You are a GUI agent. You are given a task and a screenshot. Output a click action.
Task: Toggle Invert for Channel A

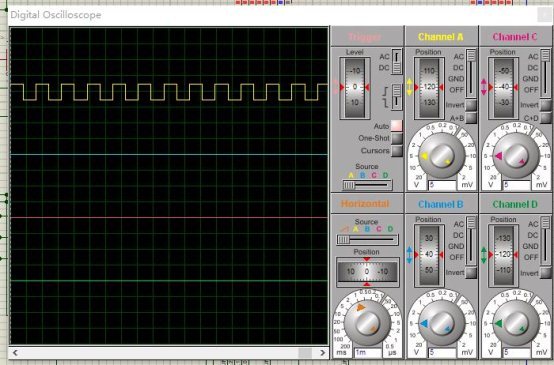[x=471, y=105]
